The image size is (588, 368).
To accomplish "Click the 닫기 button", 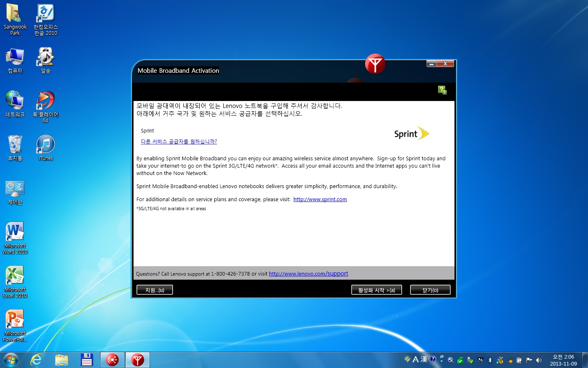I will [x=430, y=290].
